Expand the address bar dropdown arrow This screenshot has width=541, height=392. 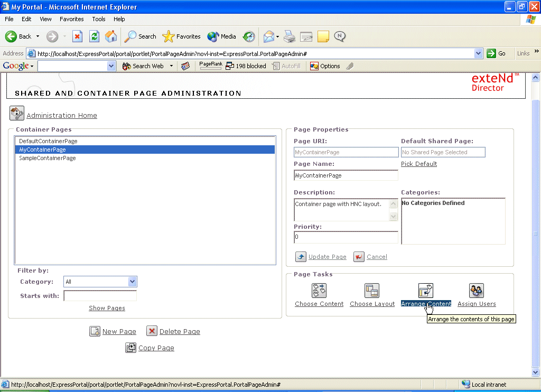tap(478, 53)
